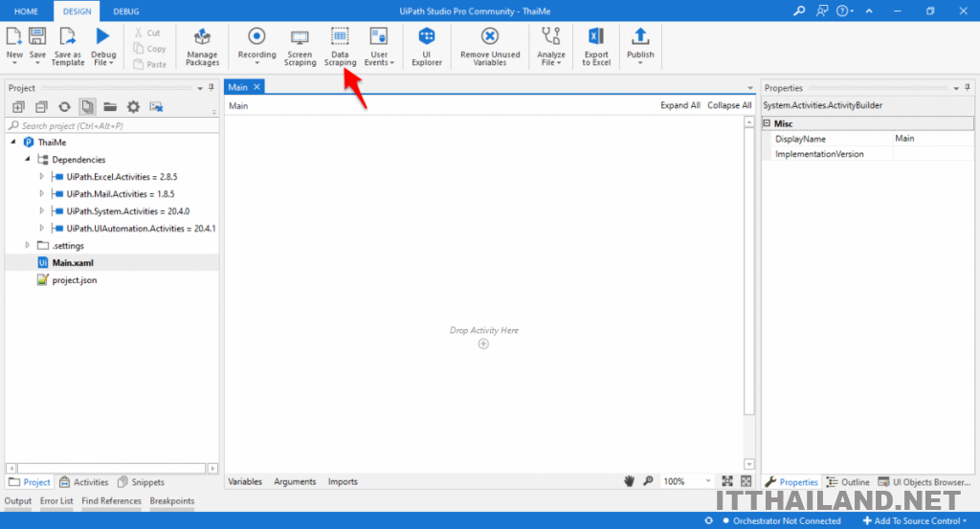Click Fit to Screen icon
This screenshot has width=980, height=529.
pos(727,481)
